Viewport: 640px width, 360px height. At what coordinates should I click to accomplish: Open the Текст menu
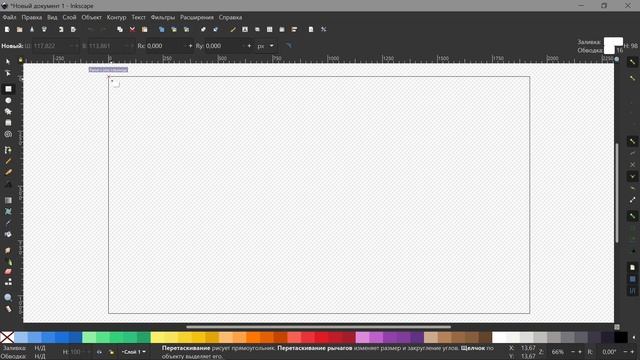pyautogui.click(x=138, y=18)
